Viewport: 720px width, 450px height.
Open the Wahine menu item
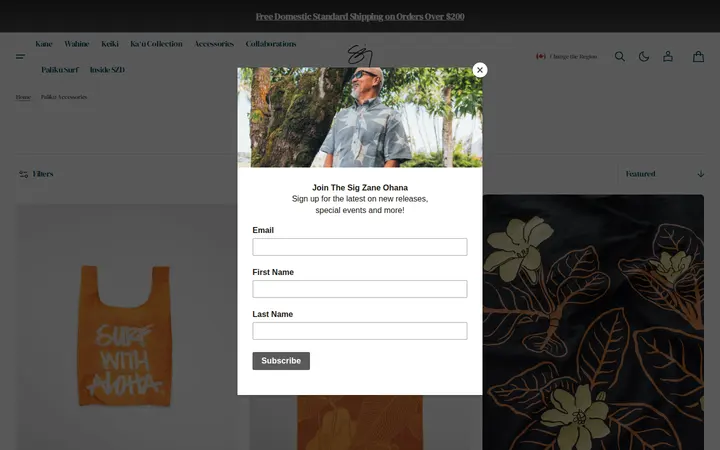(x=77, y=44)
